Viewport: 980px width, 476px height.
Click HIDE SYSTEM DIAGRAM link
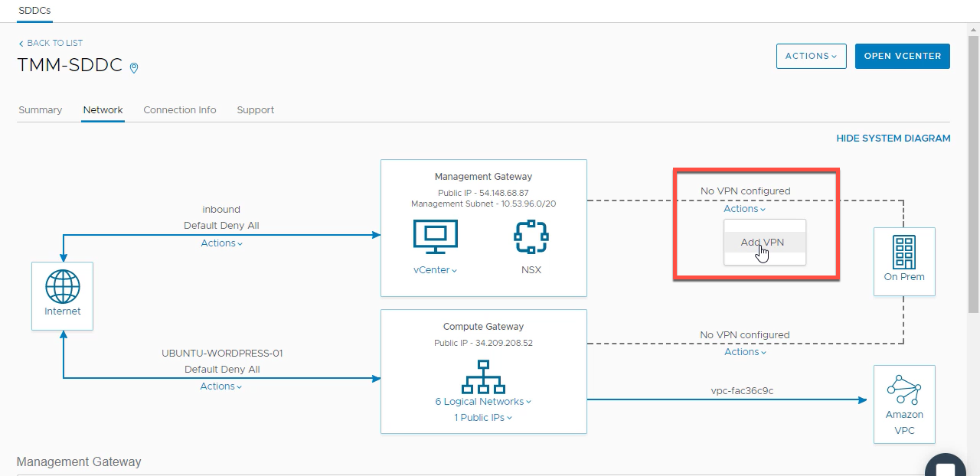pyautogui.click(x=893, y=139)
